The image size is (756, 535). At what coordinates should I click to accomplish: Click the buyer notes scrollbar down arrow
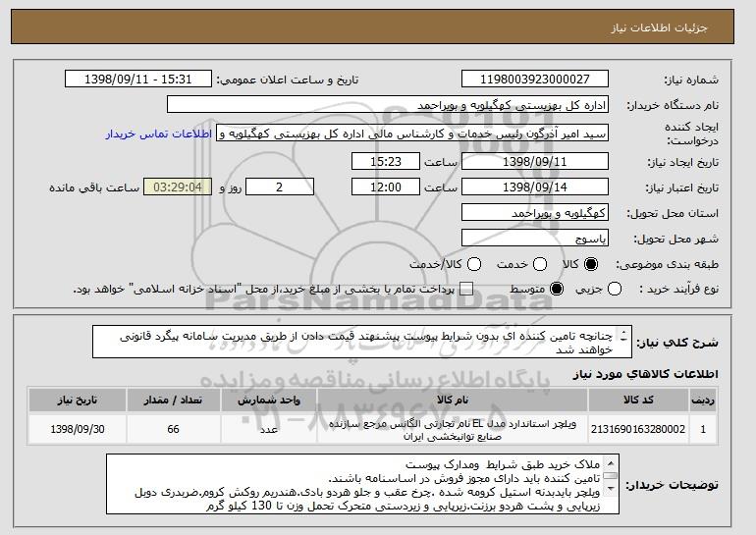pyautogui.click(x=611, y=489)
